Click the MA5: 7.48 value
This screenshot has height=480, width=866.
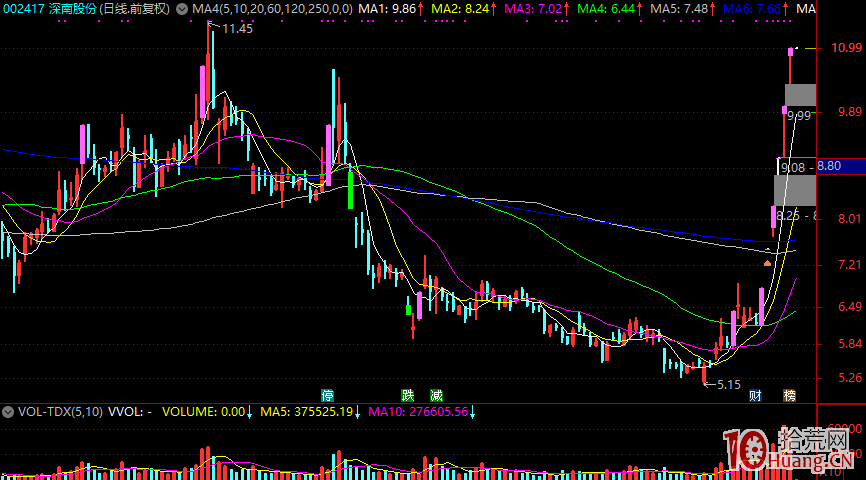point(679,9)
